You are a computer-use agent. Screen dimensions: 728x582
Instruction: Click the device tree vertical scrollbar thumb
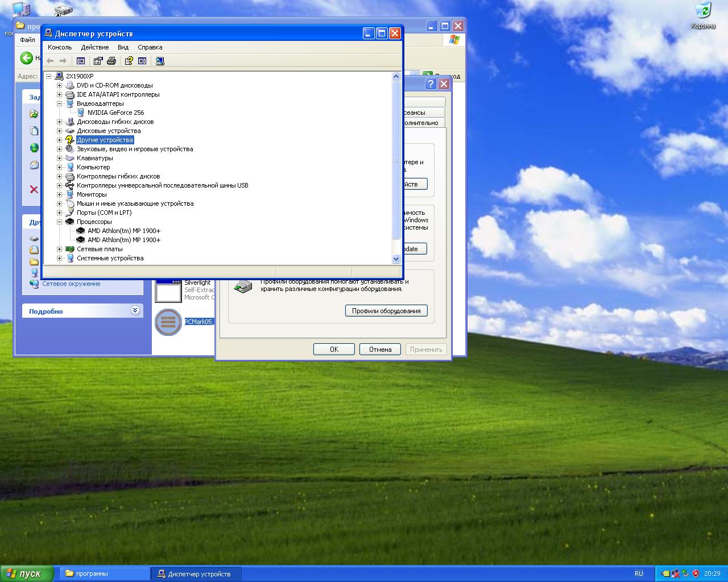coord(396,160)
